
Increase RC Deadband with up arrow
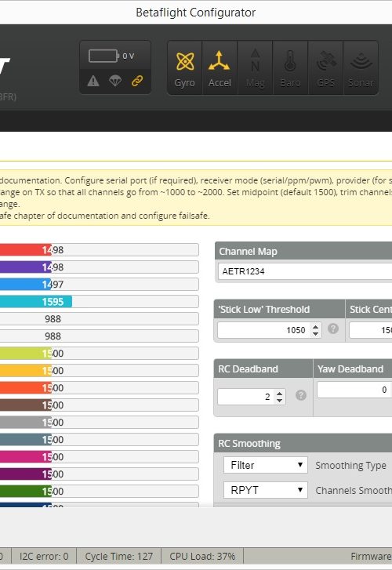279,394
